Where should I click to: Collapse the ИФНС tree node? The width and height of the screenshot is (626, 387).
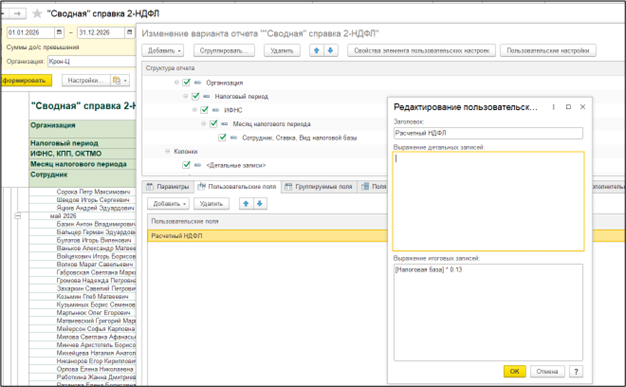(x=194, y=110)
